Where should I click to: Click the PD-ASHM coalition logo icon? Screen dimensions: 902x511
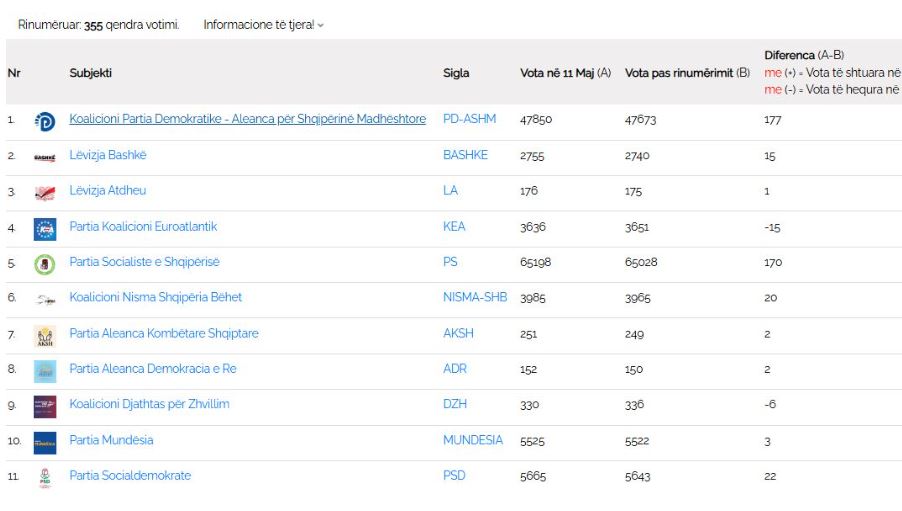point(44,121)
